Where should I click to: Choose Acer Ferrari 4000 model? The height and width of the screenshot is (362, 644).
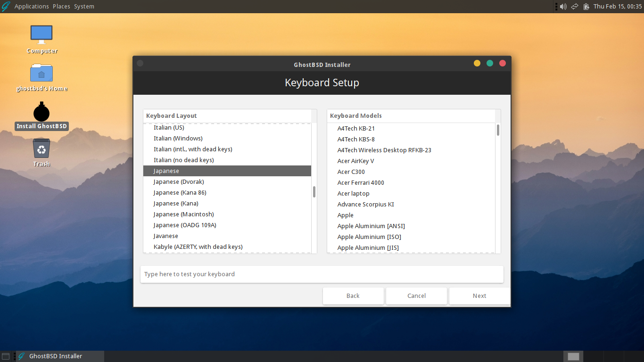[x=411, y=183]
